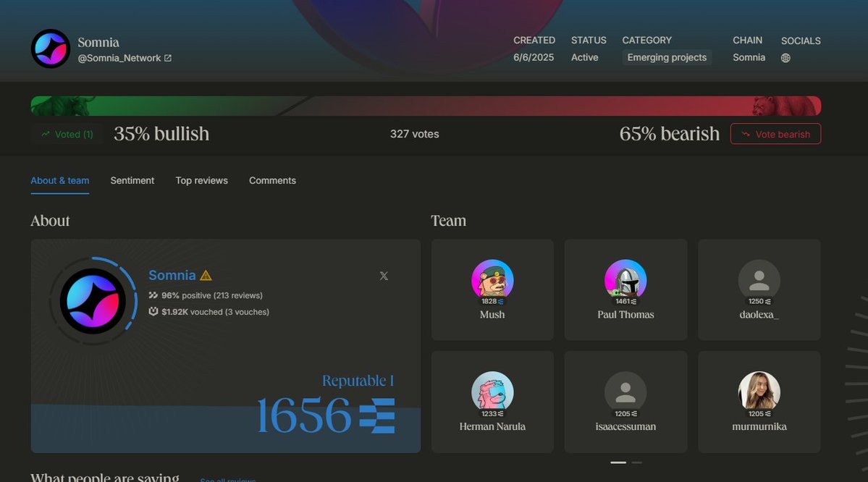Click the team member name murmurnika

pyautogui.click(x=759, y=427)
